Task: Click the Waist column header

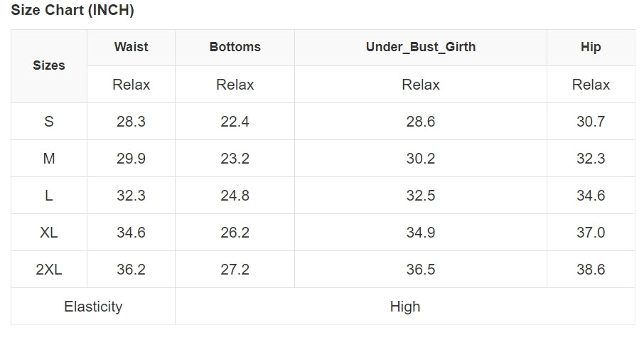Action: 132,47
